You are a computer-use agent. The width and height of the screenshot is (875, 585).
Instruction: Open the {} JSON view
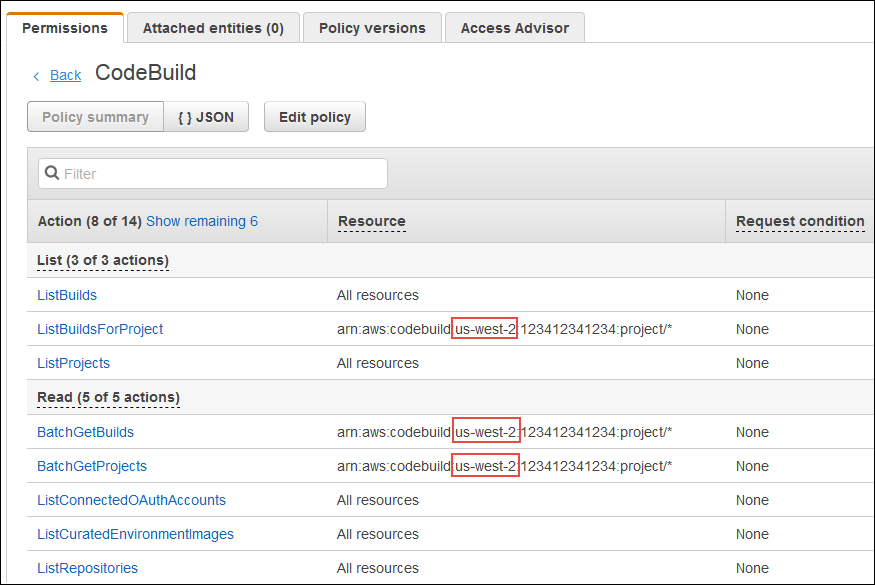click(x=206, y=116)
